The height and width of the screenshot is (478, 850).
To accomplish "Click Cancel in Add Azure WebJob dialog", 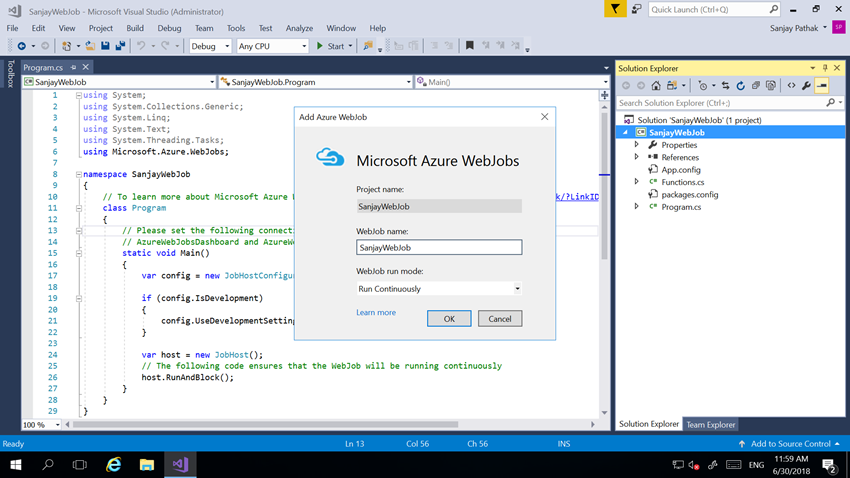I will tap(500, 319).
